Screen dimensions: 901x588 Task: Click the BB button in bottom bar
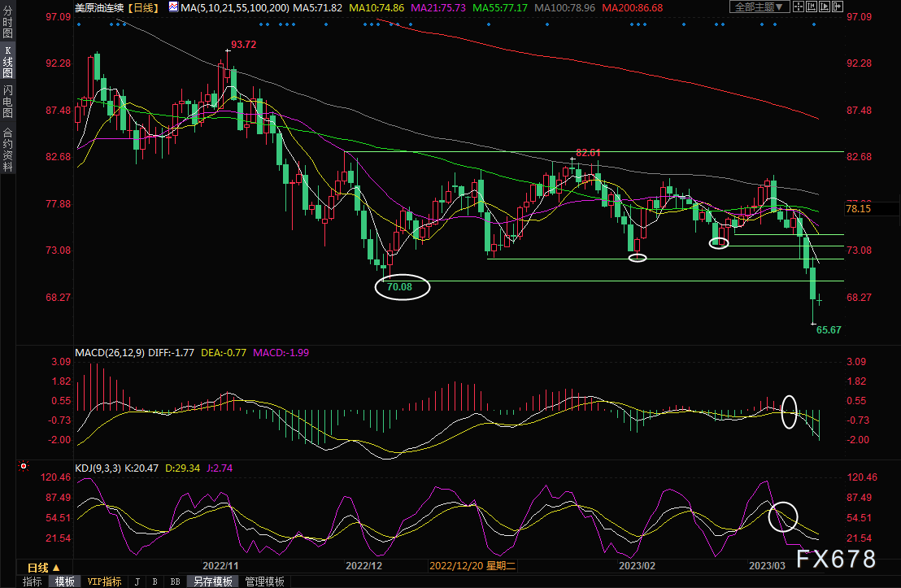176,581
